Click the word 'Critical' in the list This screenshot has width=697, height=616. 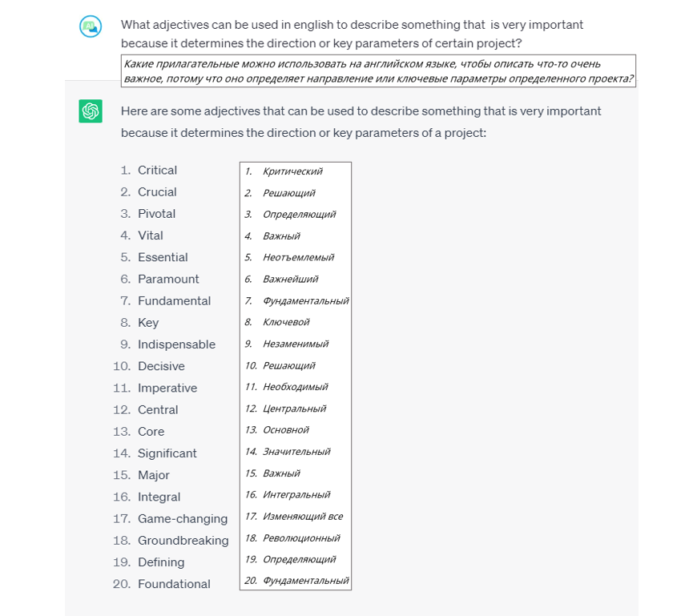click(x=157, y=171)
